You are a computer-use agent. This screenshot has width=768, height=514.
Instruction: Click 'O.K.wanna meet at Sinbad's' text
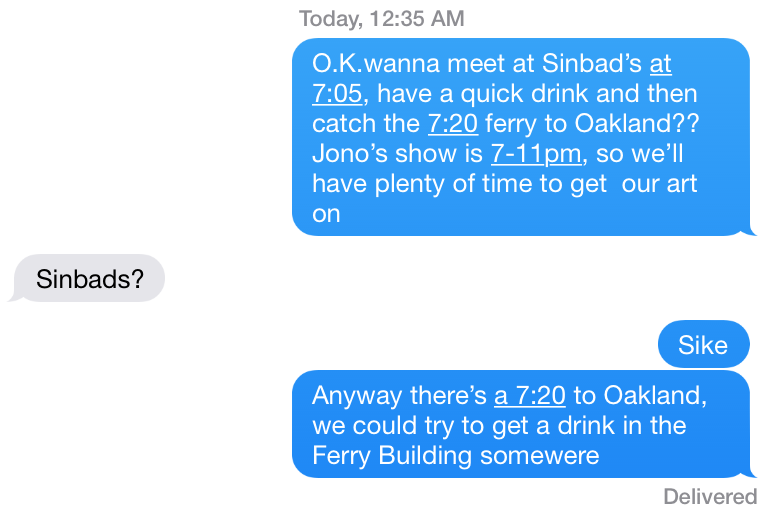(477, 64)
